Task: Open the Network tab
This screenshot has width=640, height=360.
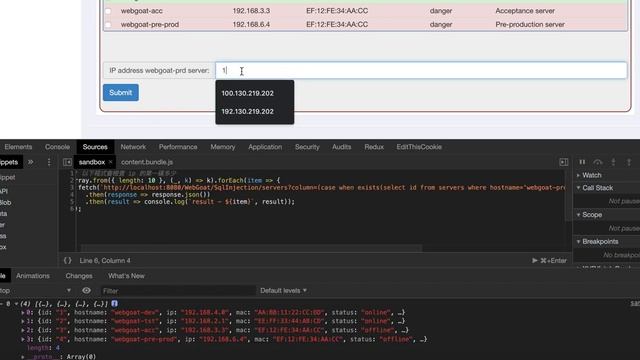Action: pos(133,147)
